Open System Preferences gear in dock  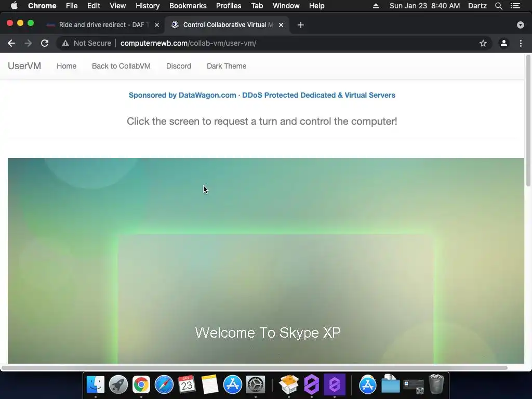[x=255, y=384]
